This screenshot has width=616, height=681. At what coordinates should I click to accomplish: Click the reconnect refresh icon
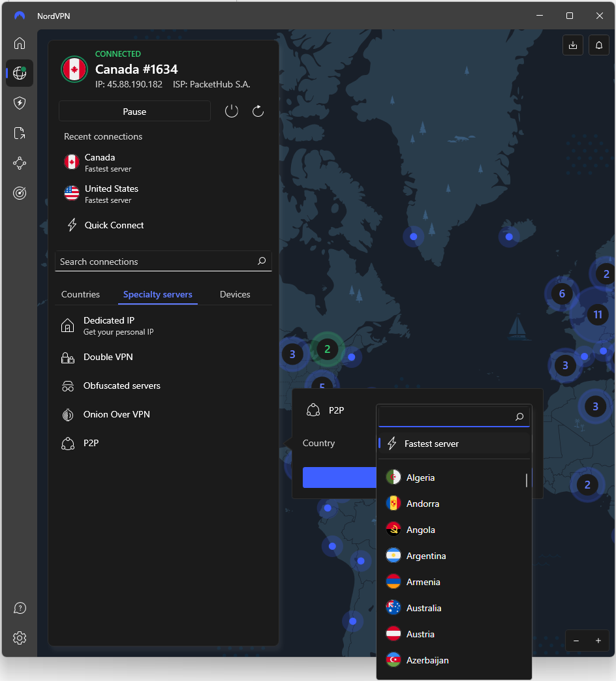click(x=258, y=111)
